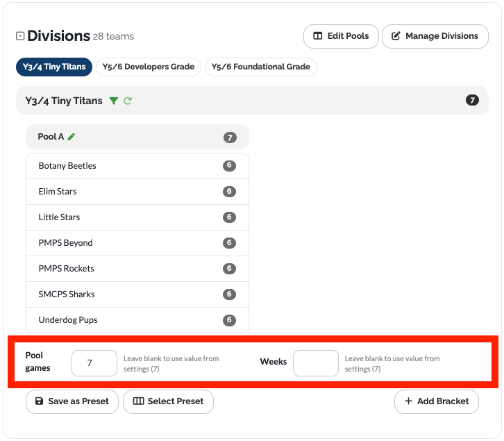Click the green refresh icon
The width and height of the screenshot is (504, 441).
[128, 101]
